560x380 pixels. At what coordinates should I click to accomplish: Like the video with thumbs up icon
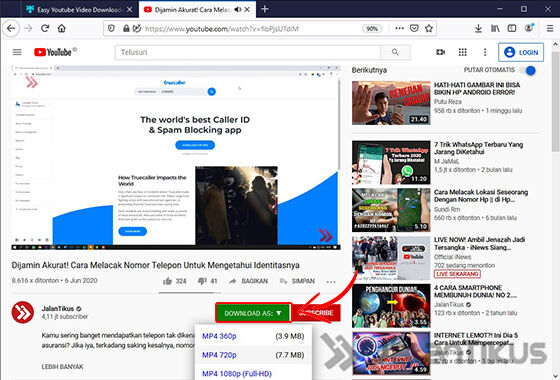pos(168,281)
